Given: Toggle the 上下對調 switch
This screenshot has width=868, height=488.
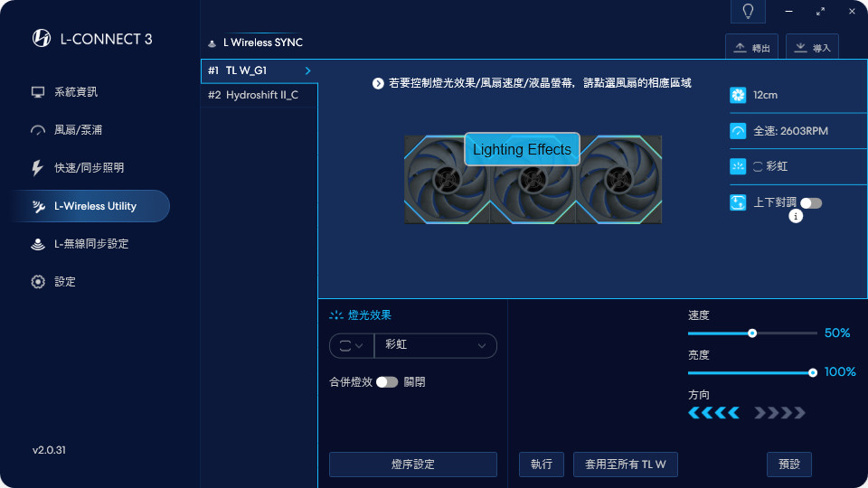Looking at the screenshot, I should (x=811, y=203).
